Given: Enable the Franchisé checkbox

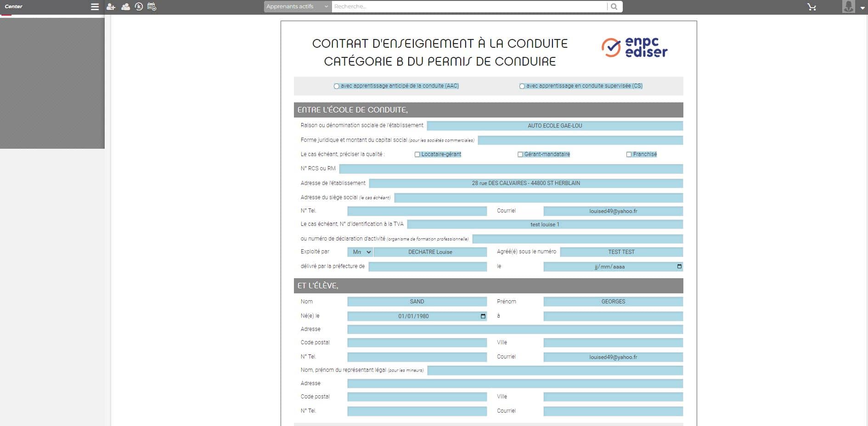Looking at the screenshot, I should coord(629,155).
